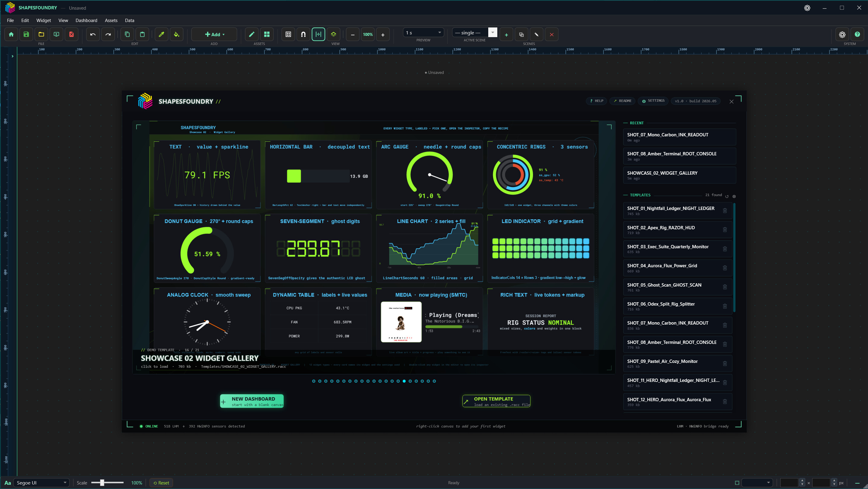Open the Segoe UI font dropdown
The width and height of the screenshot is (868, 489).
(x=42, y=483)
